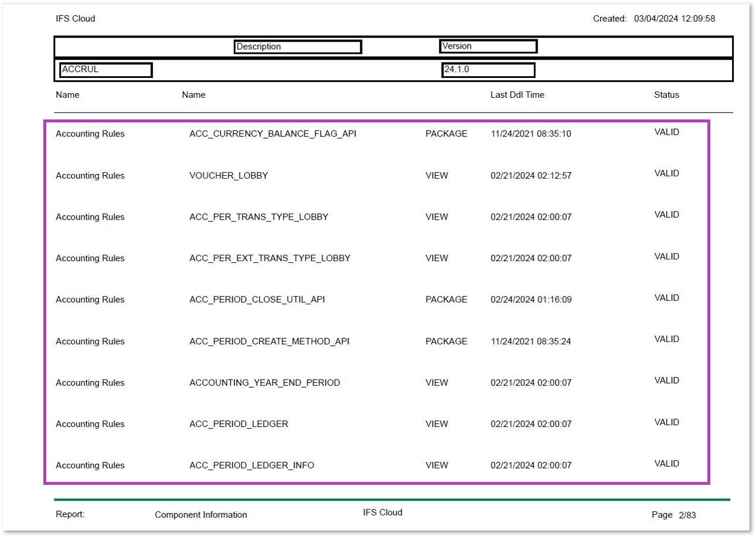Click the Description field box
The image size is (756, 537).
click(x=297, y=47)
